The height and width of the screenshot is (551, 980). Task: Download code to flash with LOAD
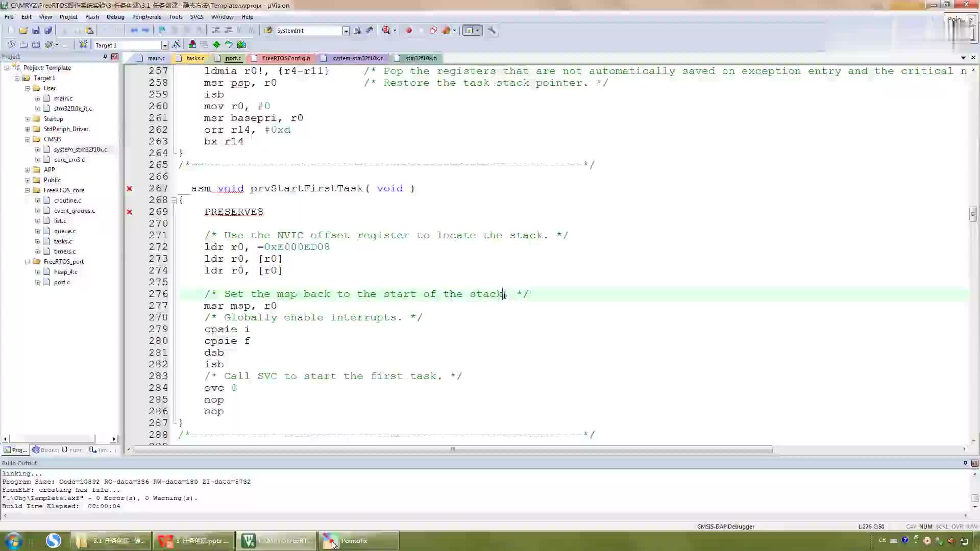pos(83,45)
